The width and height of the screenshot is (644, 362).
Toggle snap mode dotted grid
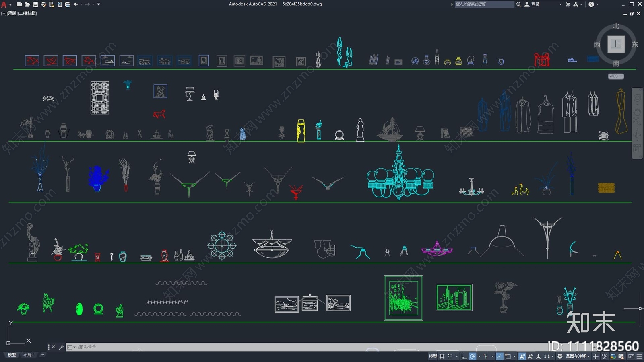pos(450,356)
